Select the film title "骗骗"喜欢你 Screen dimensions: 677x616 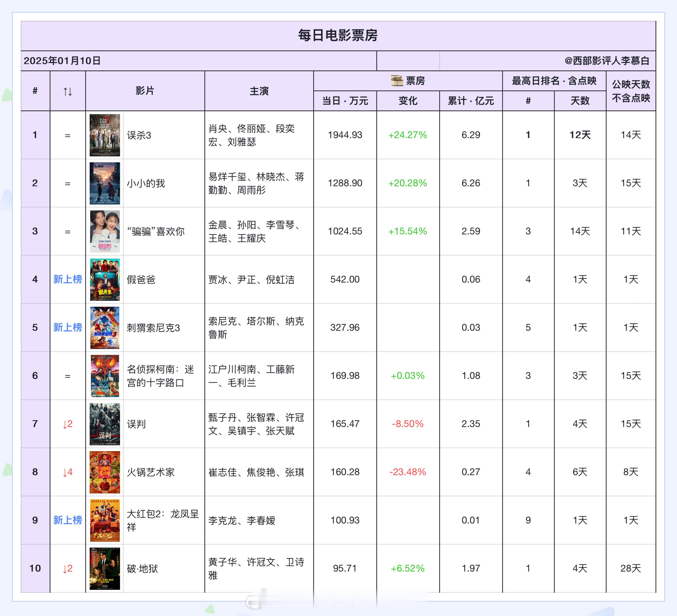[x=156, y=231]
